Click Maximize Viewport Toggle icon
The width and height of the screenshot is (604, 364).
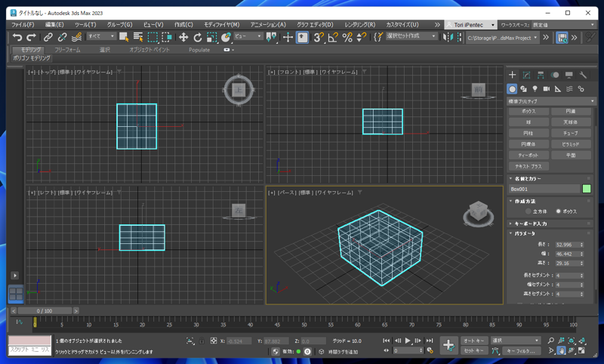[x=582, y=350]
